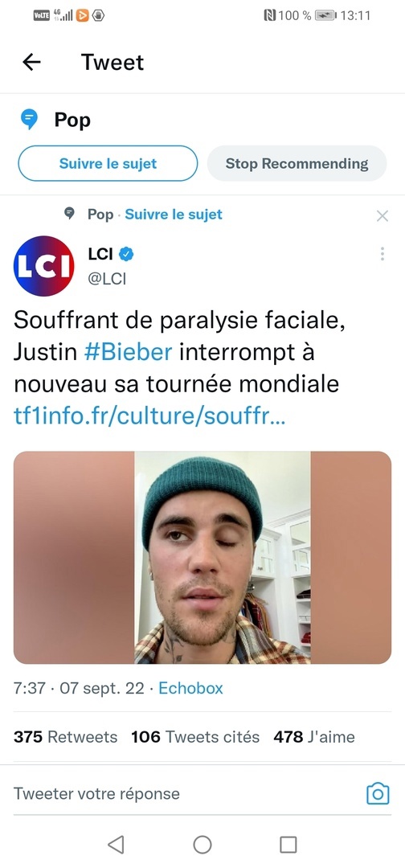This screenshot has height=868, width=405.
Task: Open the tf1info.fr article link
Action: [150, 416]
